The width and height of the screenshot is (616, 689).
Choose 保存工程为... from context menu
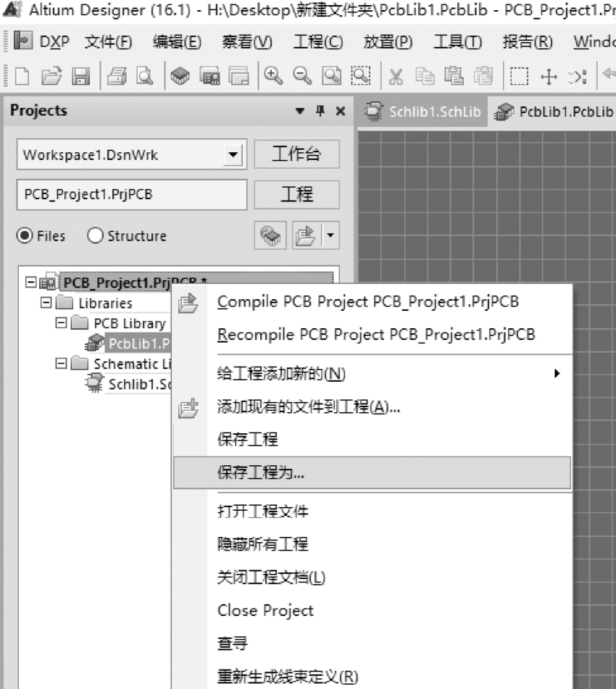pyautogui.click(x=372, y=472)
